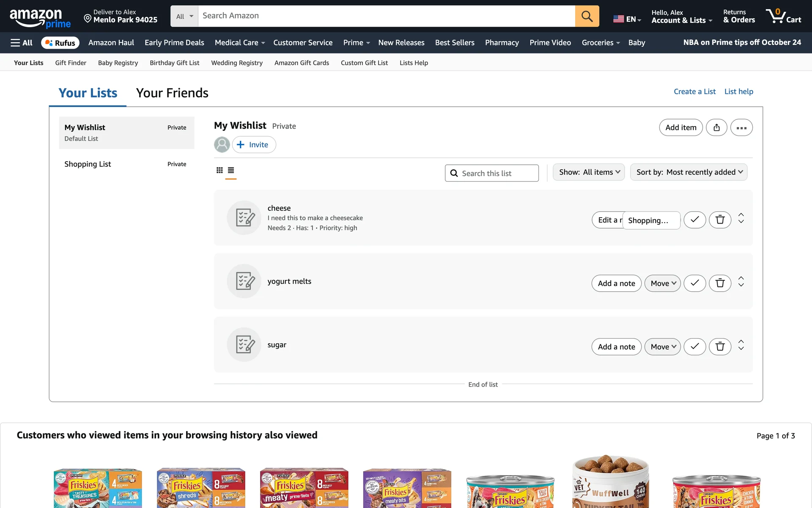This screenshot has width=812, height=508.
Task: Delete the cheese item with trash icon
Action: click(x=720, y=220)
